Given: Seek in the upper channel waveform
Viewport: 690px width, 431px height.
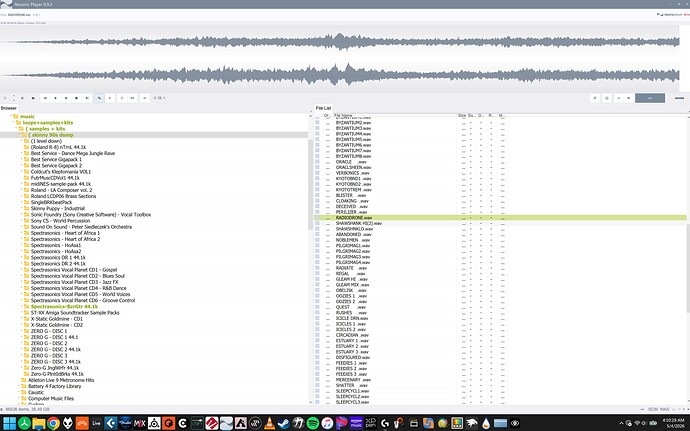Looking at the screenshot, I should click(x=339, y=42).
